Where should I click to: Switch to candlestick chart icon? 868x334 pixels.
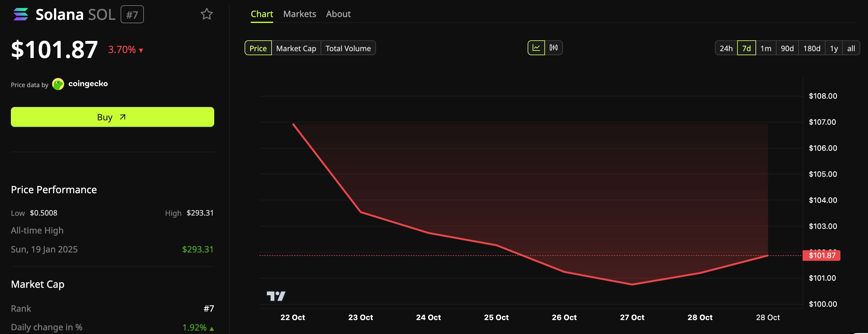[x=553, y=48]
